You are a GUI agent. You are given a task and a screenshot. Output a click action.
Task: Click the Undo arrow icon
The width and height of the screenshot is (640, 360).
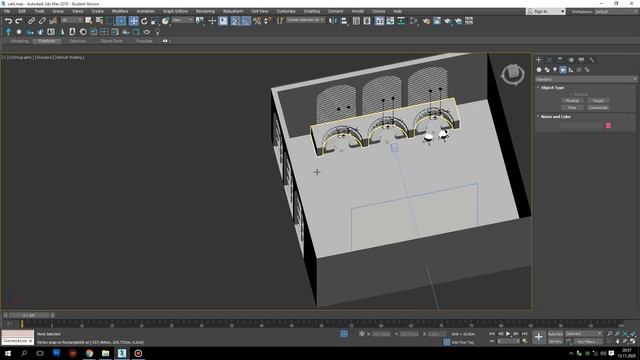pyautogui.click(x=8, y=21)
